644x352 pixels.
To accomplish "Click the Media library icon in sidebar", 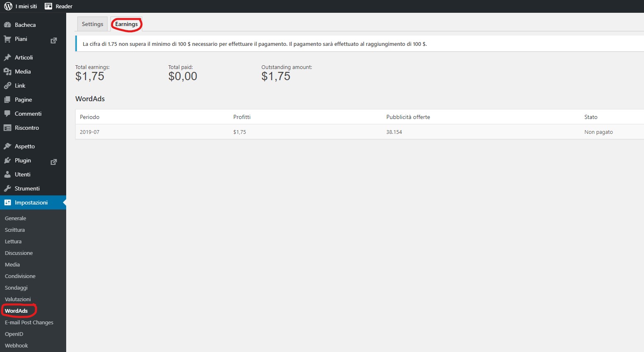I will [x=7, y=71].
